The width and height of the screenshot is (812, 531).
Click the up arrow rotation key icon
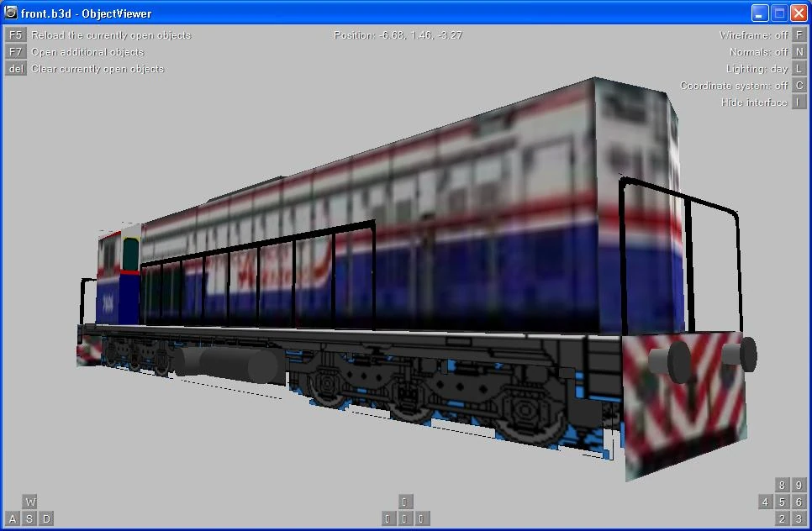click(x=405, y=501)
